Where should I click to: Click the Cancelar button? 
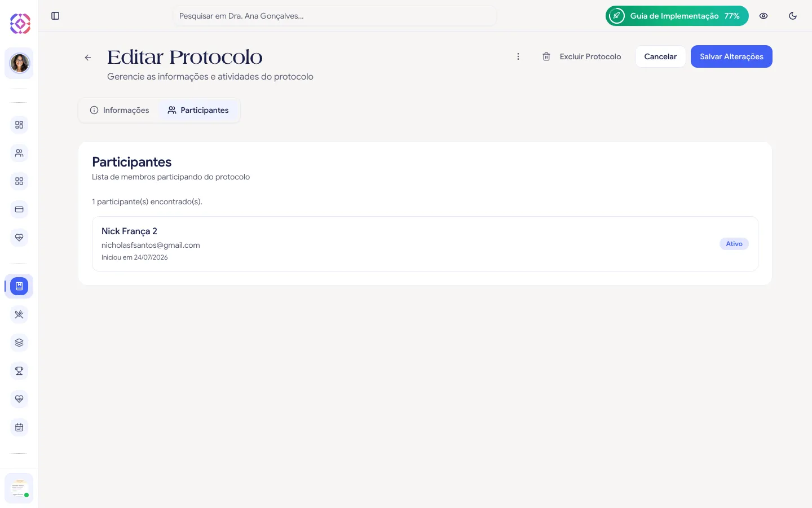tap(660, 56)
